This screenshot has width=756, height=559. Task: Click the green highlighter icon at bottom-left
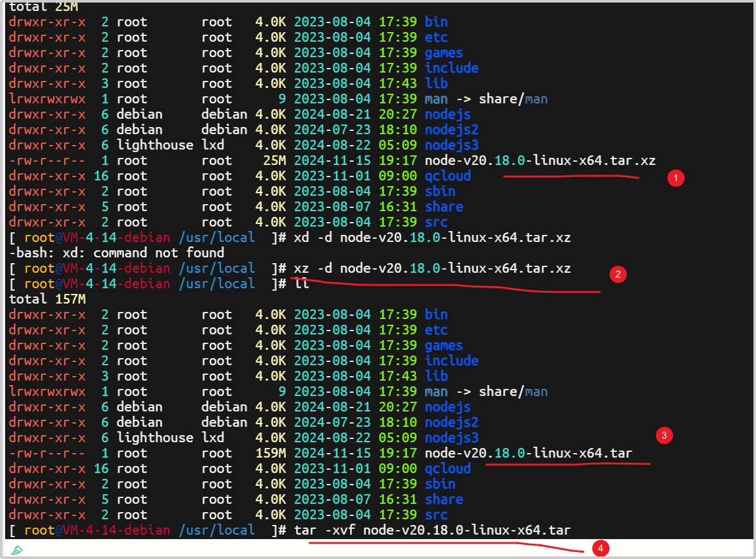click(17, 550)
